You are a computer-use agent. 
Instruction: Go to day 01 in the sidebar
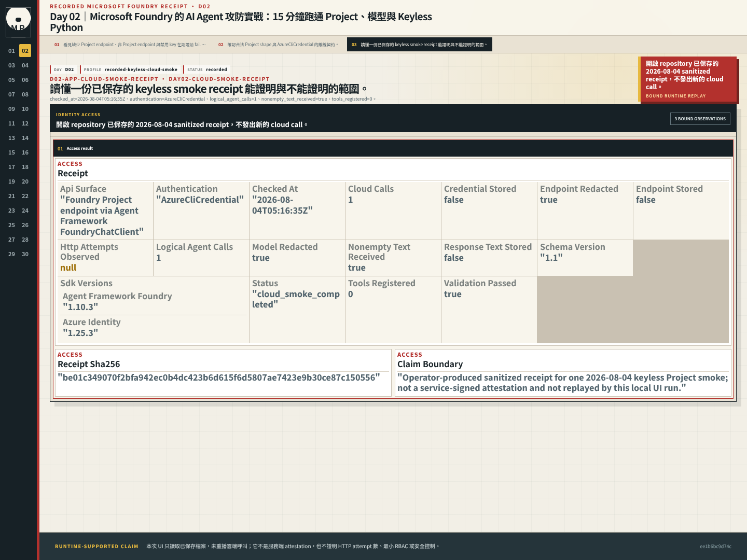coord(11,51)
